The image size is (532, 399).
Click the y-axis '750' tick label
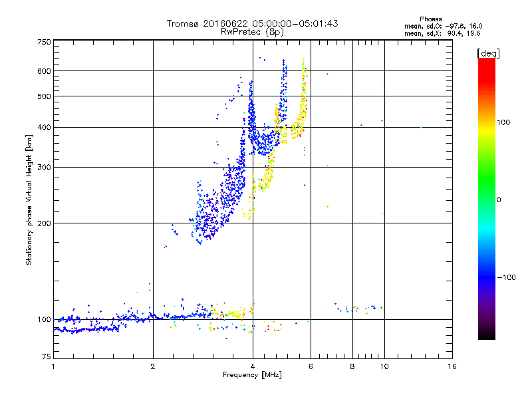tap(44, 42)
